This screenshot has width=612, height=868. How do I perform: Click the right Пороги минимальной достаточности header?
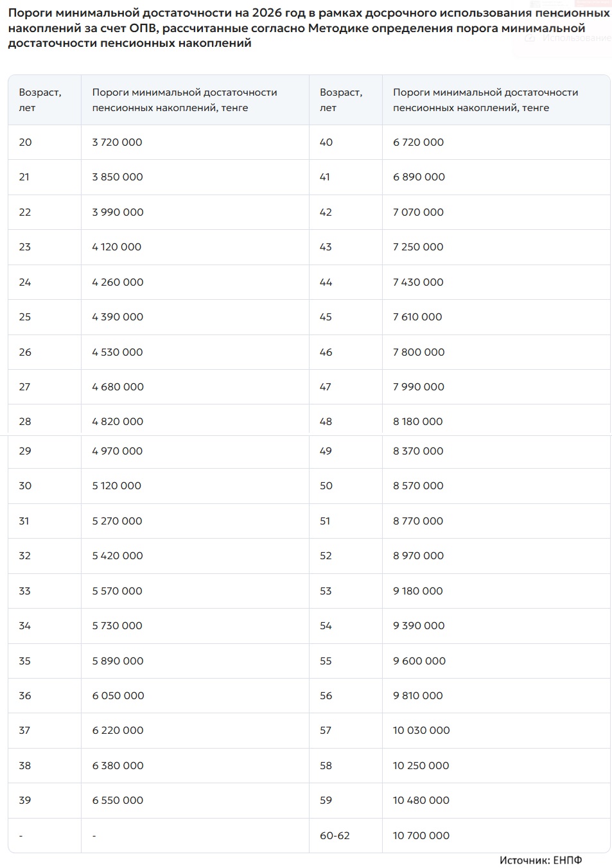pyautogui.click(x=485, y=100)
